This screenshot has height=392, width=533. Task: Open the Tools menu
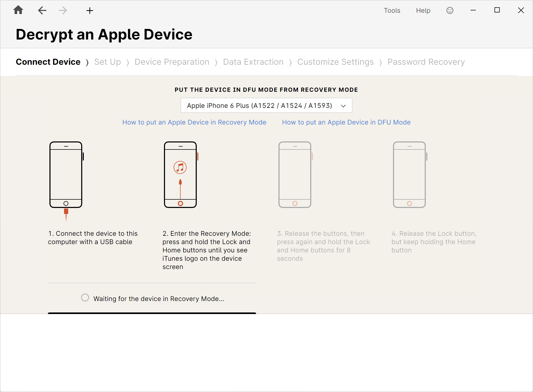click(392, 10)
